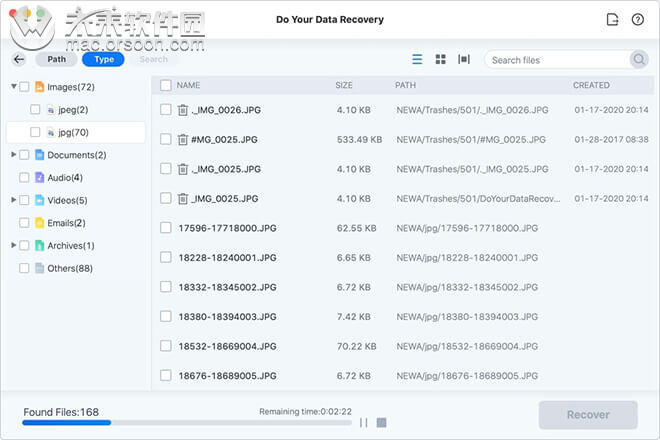Click Remaining time:0:02:22 text
This screenshot has height=440, width=660.
click(x=306, y=411)
